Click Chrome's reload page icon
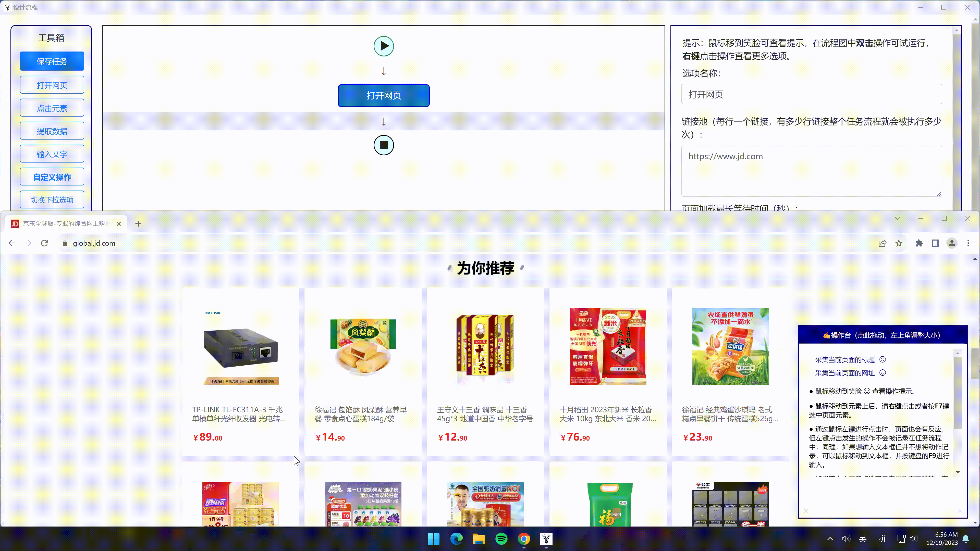This screenshot has height=551, width=980. pos(44,243)
